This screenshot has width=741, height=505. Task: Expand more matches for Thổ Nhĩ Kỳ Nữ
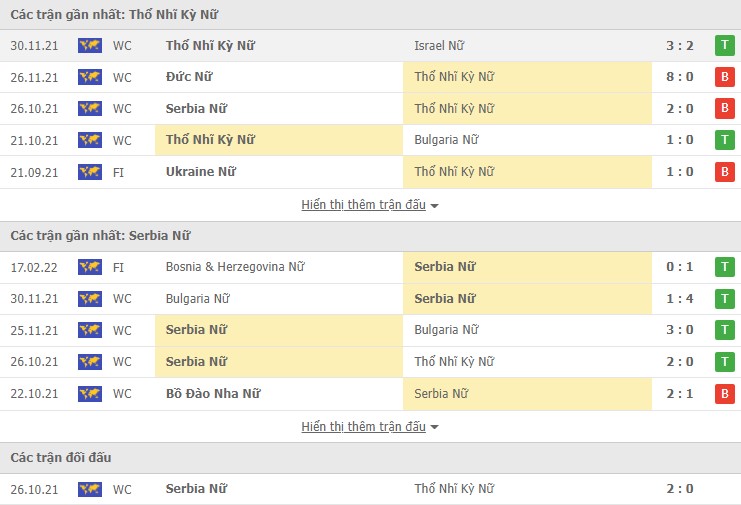point(370,205)
